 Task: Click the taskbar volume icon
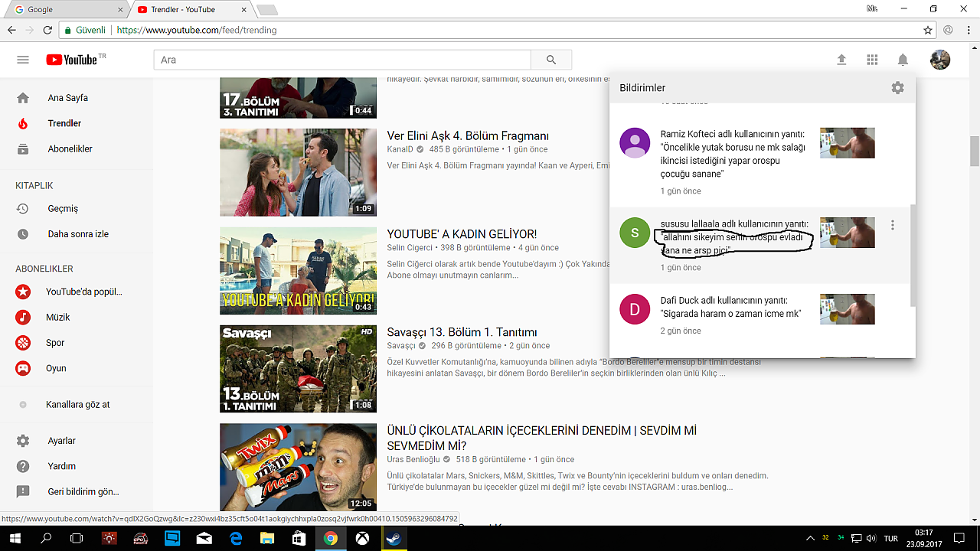(x=871, y=539)
